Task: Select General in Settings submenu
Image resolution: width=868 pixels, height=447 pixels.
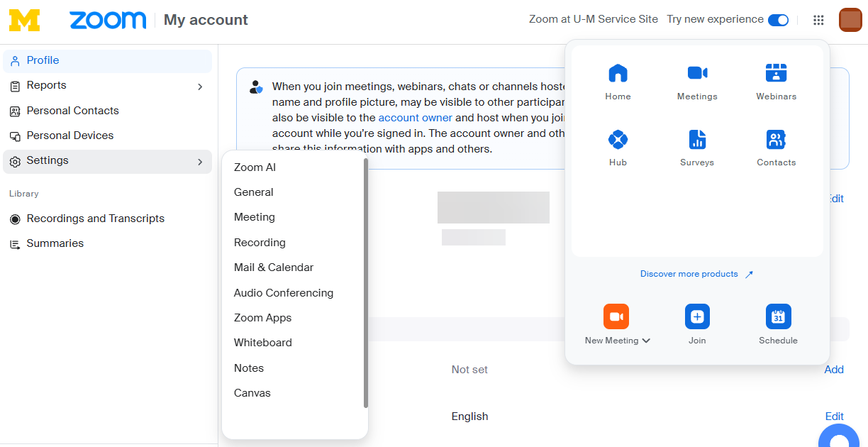Action: pos(253,192)
